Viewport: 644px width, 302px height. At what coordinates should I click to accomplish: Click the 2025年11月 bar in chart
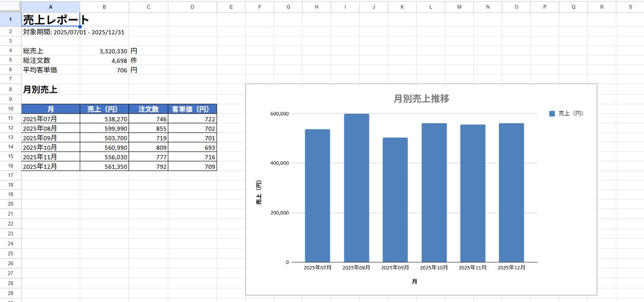click(x=472, y=193)
